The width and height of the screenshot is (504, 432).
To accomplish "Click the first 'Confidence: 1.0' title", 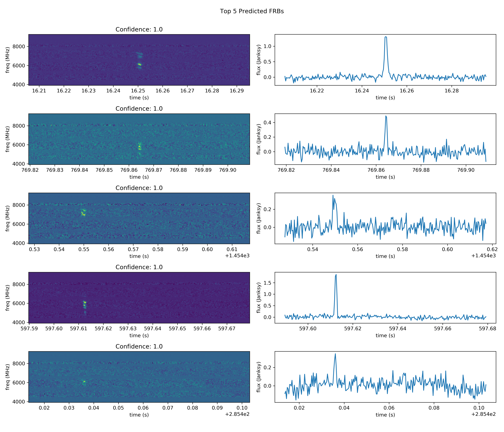I will (x=139, y=29).
